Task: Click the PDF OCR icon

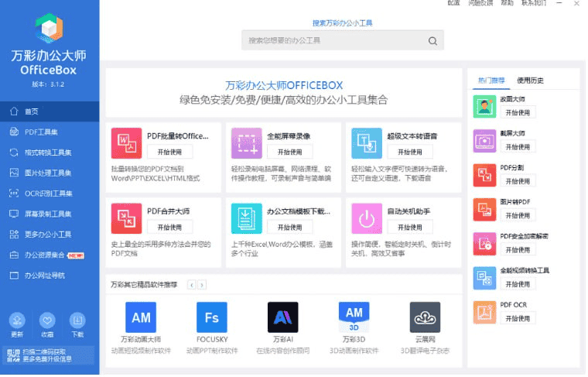Action: [x=486, y=313]
